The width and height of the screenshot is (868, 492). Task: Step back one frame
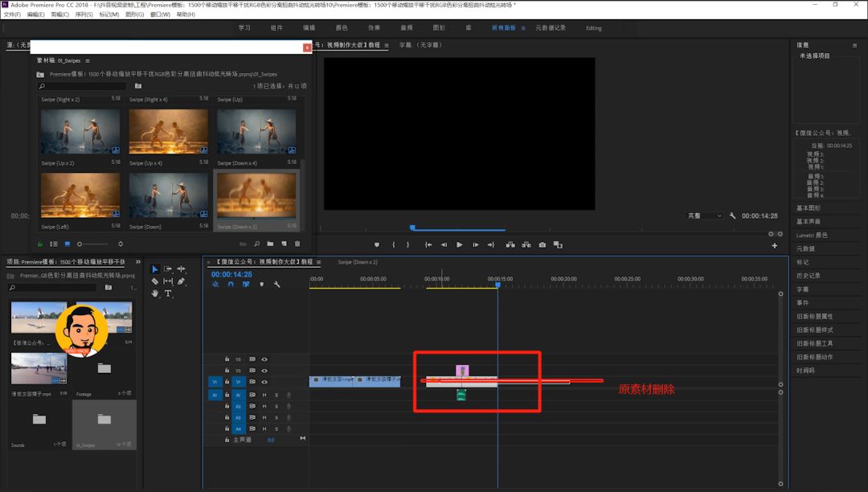pyautogui.click(x=444, y=244)
